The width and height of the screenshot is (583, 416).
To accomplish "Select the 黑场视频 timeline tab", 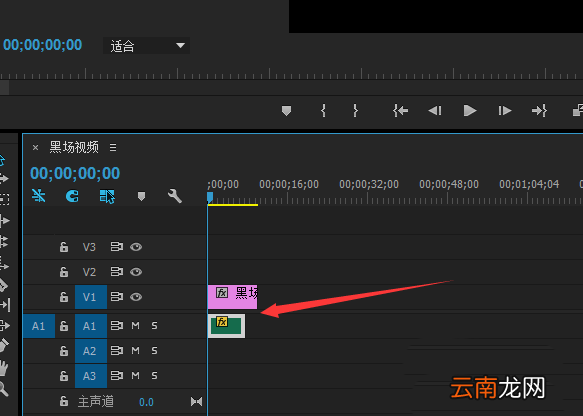I will (x=74, y=147).
